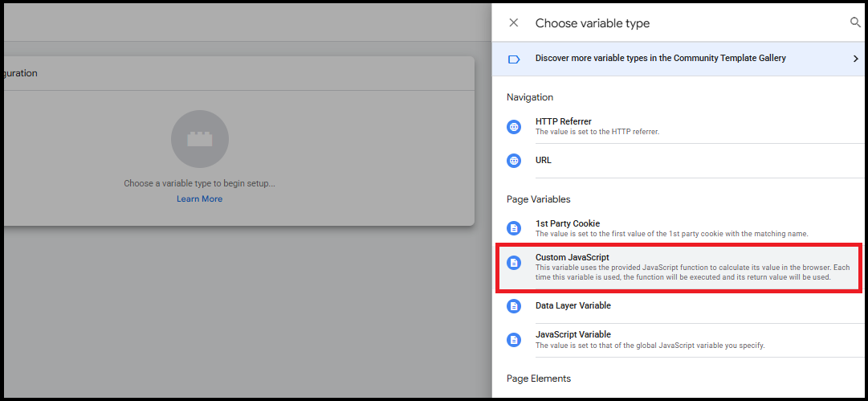The width and height of the screenshot is (868, 401).
Task: Click the search magnifier icon
Action: [x=855, y=23]
